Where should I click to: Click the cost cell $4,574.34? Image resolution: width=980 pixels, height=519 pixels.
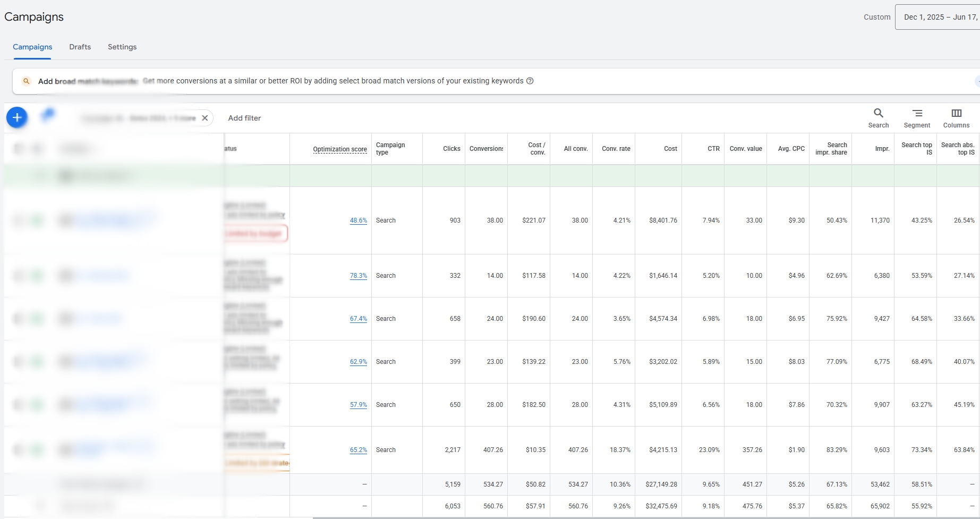663,319
